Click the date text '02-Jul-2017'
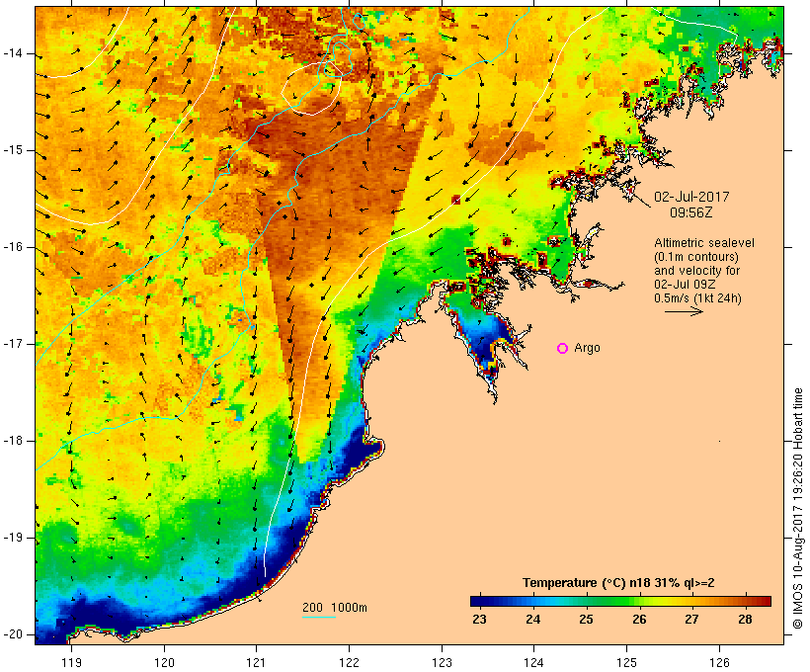The height and width of the screenshot is (672, 810). (691, 197)
